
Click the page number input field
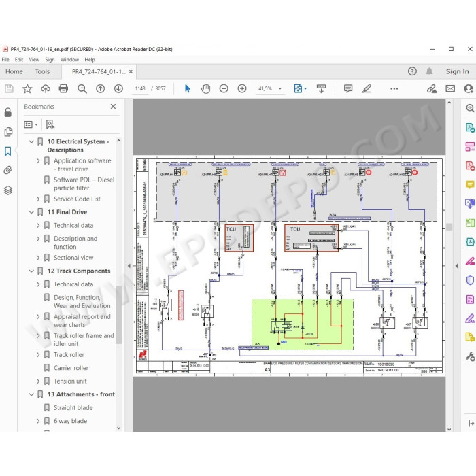[140, 88]
